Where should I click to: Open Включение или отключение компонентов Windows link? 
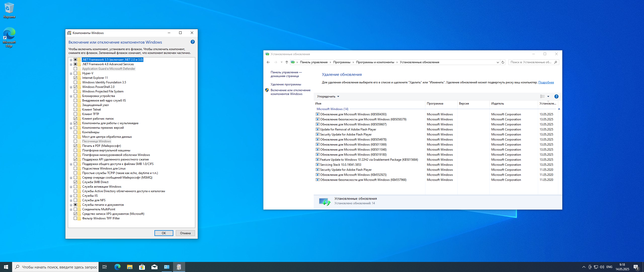click(x=291, y=92)
